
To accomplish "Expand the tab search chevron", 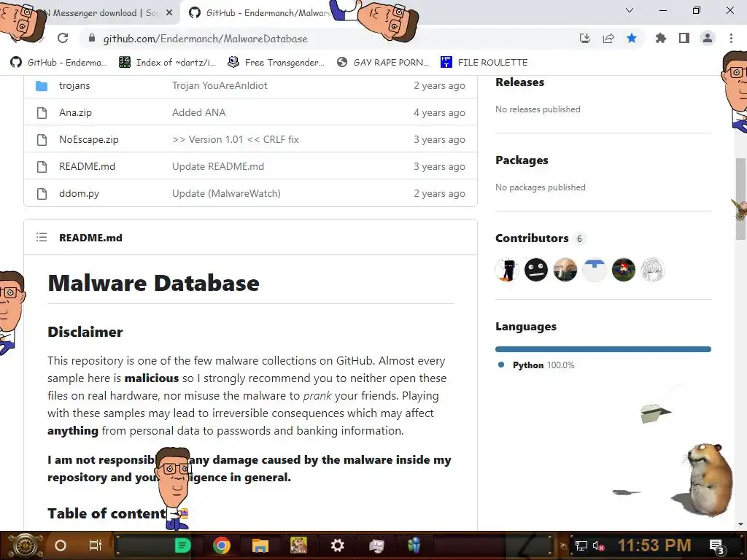I will [x=630, y=10].
